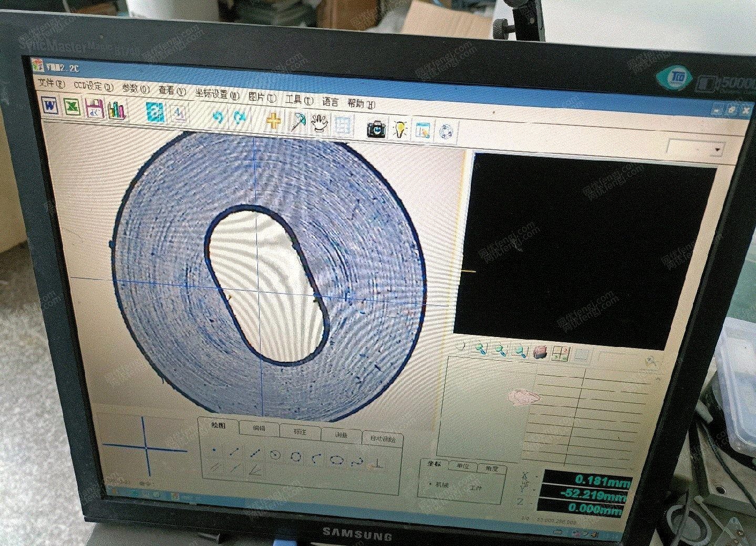Select the parallel lines tool

(214, 467)
